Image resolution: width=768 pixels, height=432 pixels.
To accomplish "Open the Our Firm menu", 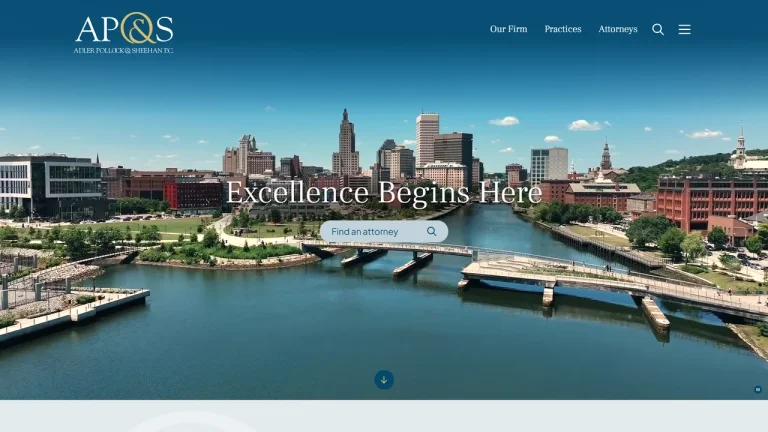I will (x=508, y=29).
